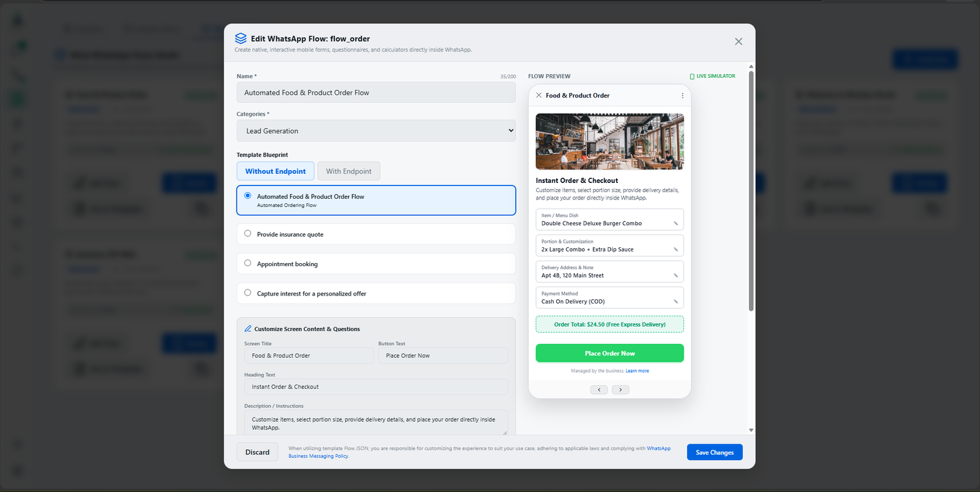Click Place Order Now in preview
The image size is (980, 492).
[610, 353]
